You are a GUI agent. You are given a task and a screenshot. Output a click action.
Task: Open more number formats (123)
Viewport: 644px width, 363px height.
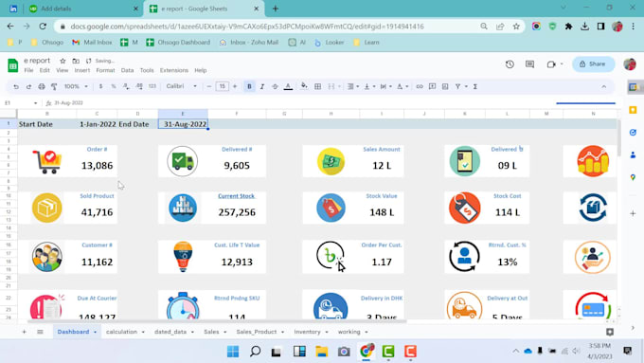click(152, 86)
